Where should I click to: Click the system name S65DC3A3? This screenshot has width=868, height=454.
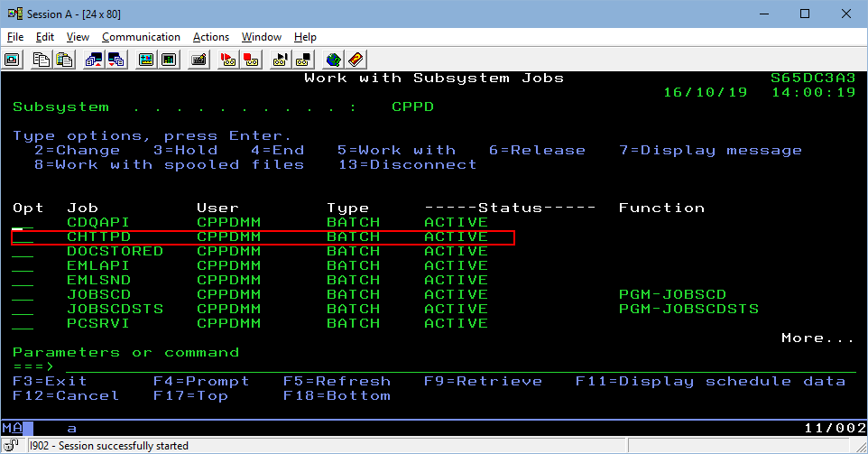point(813,78)
